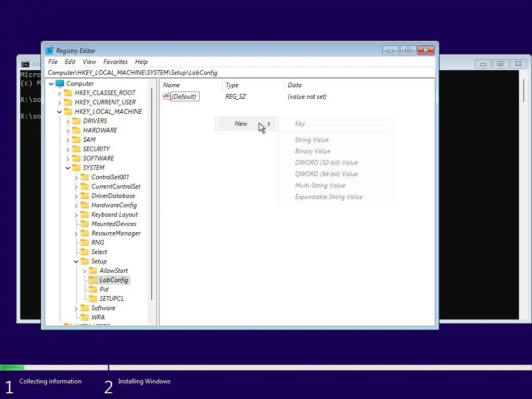Choose Binary Value from the submenu

[x=334, y=151]
